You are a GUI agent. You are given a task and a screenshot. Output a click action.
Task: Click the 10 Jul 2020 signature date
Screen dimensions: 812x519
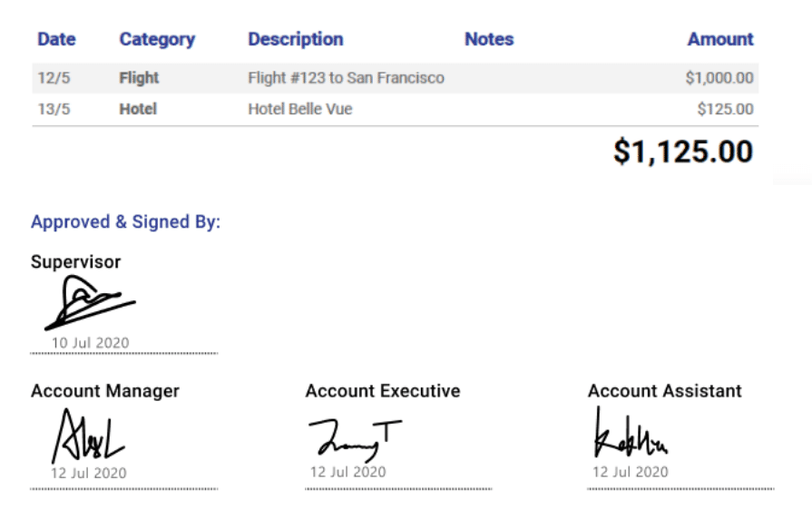[90, 343]
